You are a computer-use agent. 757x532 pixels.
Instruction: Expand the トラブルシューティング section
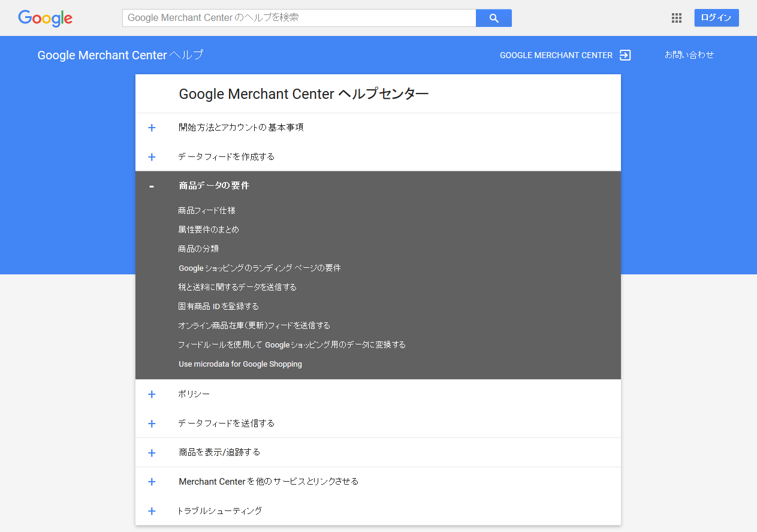pyautogui.click(x=220, y=511)
